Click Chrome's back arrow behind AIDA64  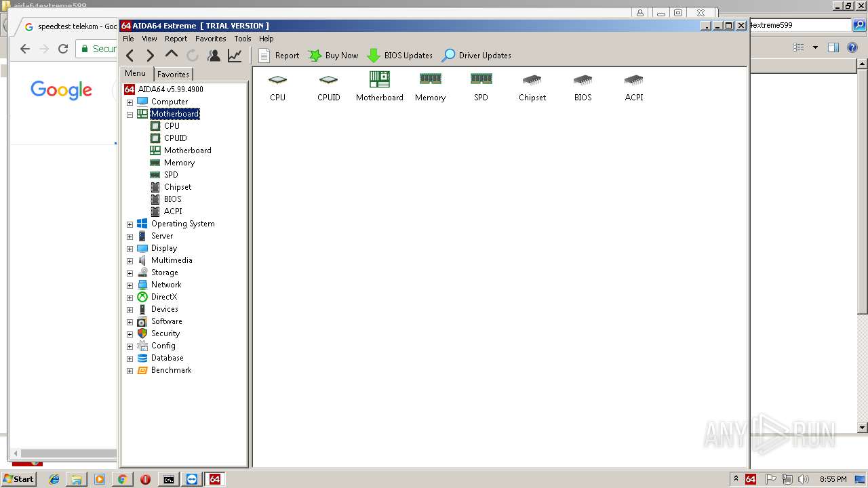(x=25, y=49)
